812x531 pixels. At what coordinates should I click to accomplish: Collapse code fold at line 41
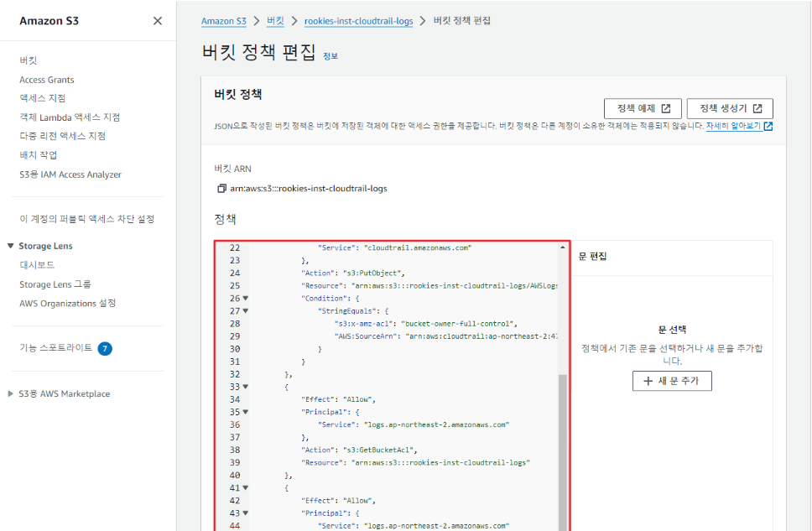pyautogui.click(x=246, y=487)
